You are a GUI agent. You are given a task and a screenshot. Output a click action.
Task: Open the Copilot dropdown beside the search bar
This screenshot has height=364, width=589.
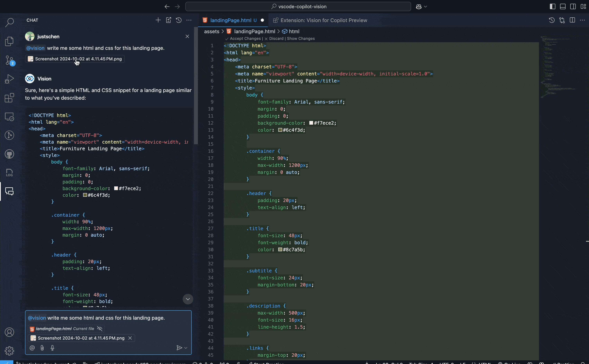421,6
